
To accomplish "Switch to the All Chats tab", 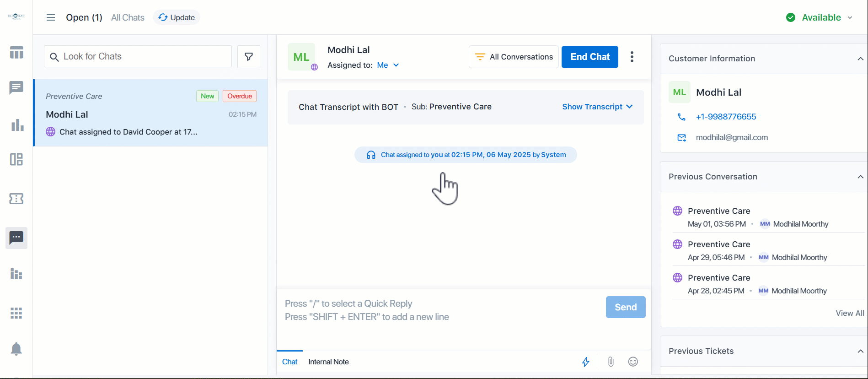I will [128, 17].
